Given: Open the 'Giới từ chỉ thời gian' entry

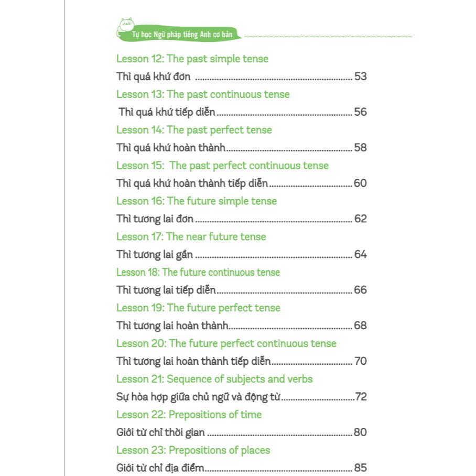Looking at the screenshot, I should pyautogui.click(x=160, y=432).
